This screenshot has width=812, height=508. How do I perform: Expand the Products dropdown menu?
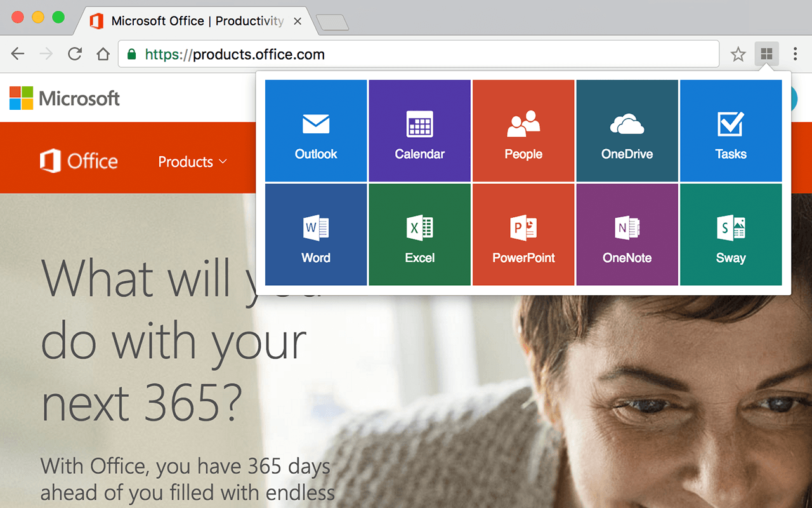[192, 162]
